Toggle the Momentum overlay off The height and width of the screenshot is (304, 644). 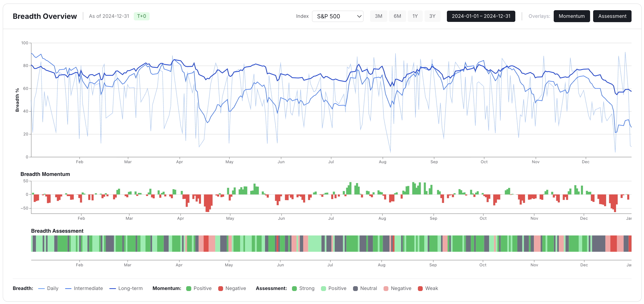pos(572,16)
